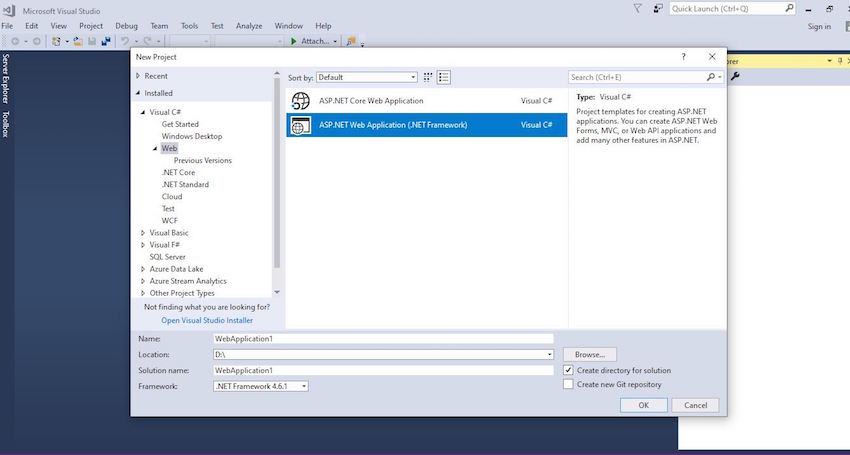The width and height of the screenshot is (850, 455).
Task: Click the Save All toolbar icon
Action: click(104, 41)
